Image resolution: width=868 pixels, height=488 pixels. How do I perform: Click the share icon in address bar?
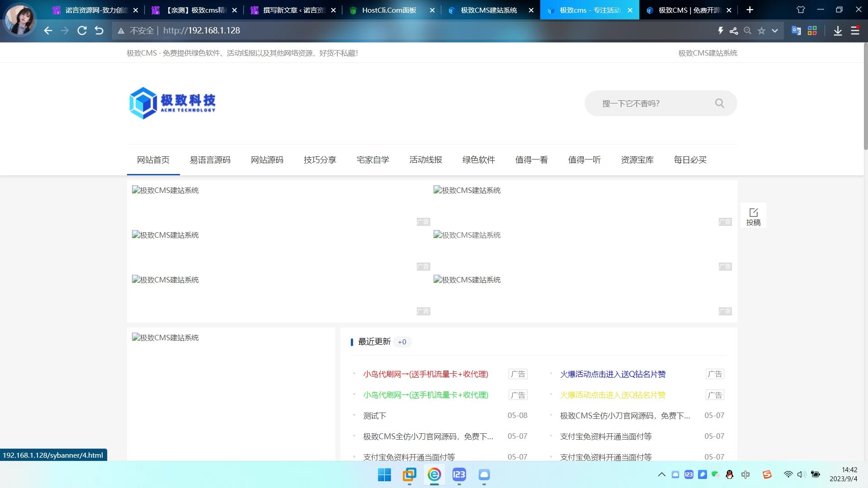[734, 30]
